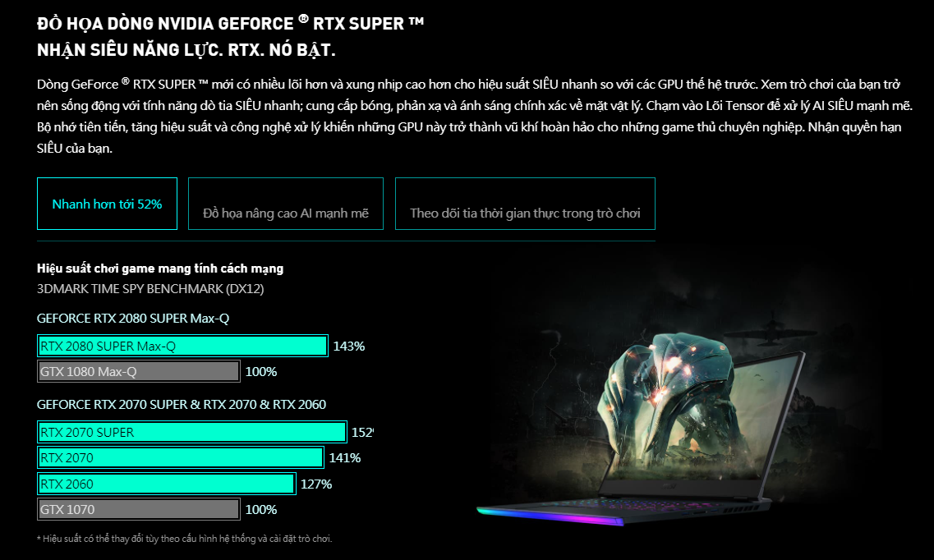The height and width of the screenshot is (560, 934).
Task: Click the performance disclaimer footnote text
Action: pos(185,539)
